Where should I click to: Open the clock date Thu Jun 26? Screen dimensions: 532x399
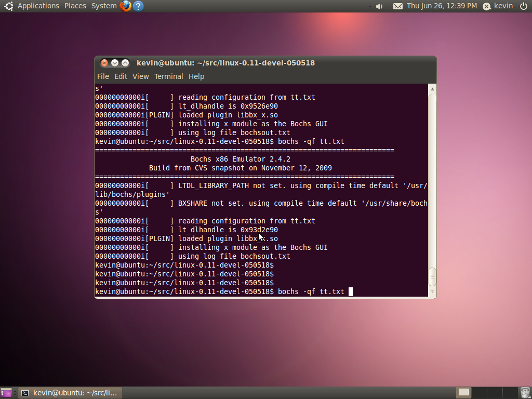442,6
